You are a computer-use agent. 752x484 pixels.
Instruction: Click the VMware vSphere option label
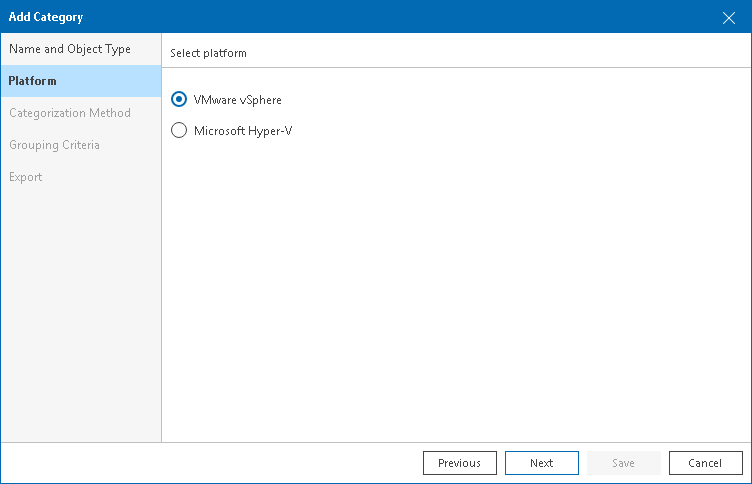click(237, 99)
